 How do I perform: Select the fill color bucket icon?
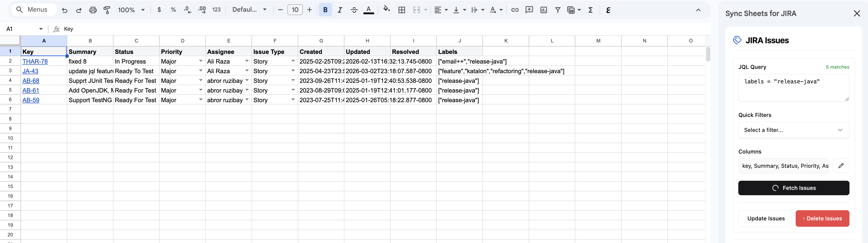(x=387, y=10)
